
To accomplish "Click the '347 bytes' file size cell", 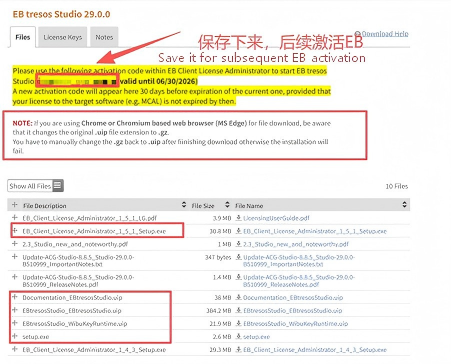I will click(218, 257).
